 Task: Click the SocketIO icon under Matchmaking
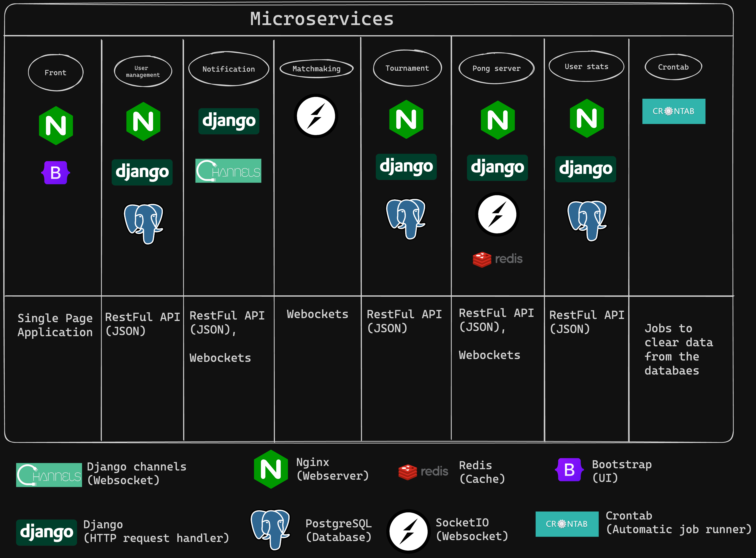[x=316, y=116]
